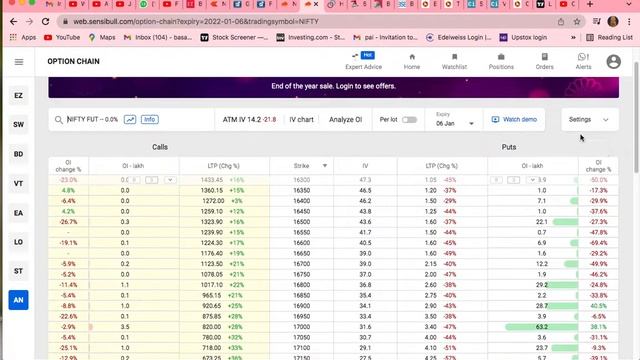Select the AN sidebar shortcut
640x360 pixels.
(x=18, y=300)
